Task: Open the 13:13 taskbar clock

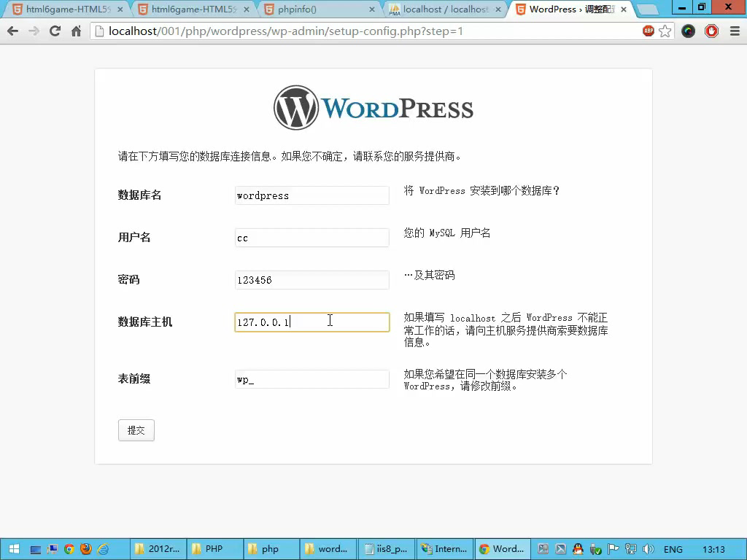Action: 713,550
